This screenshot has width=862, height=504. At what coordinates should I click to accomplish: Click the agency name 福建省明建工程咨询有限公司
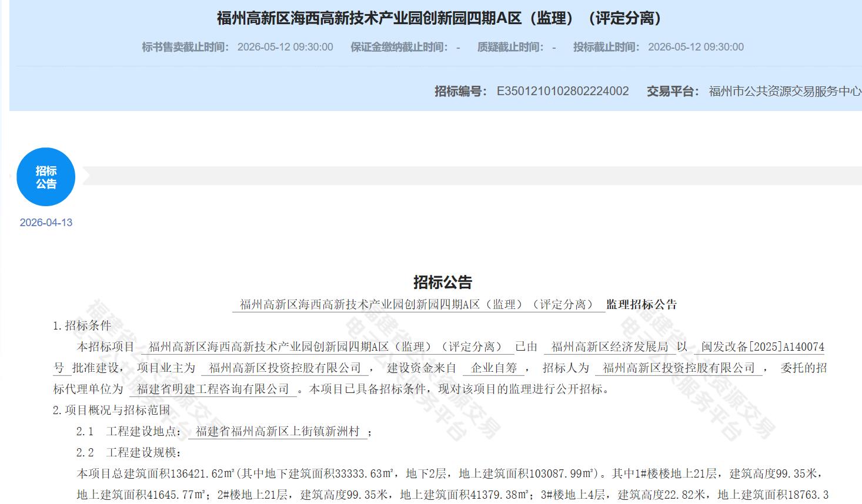pos(213,389)
